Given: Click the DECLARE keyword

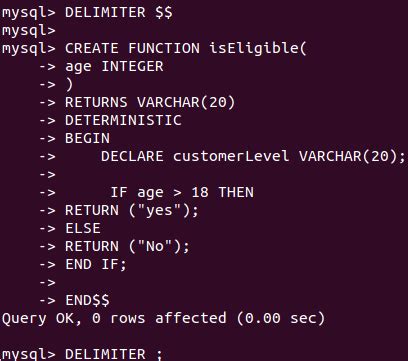Looking at the screenshot, I should click(132, 156).
